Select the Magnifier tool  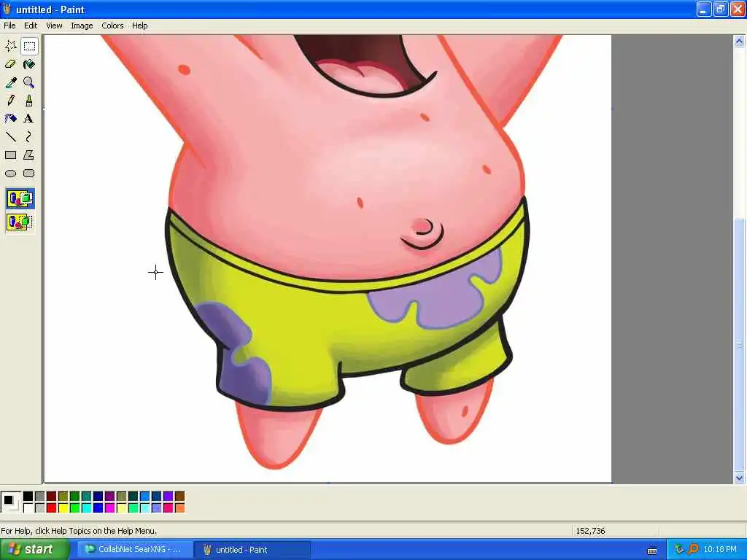pos(29,82)
